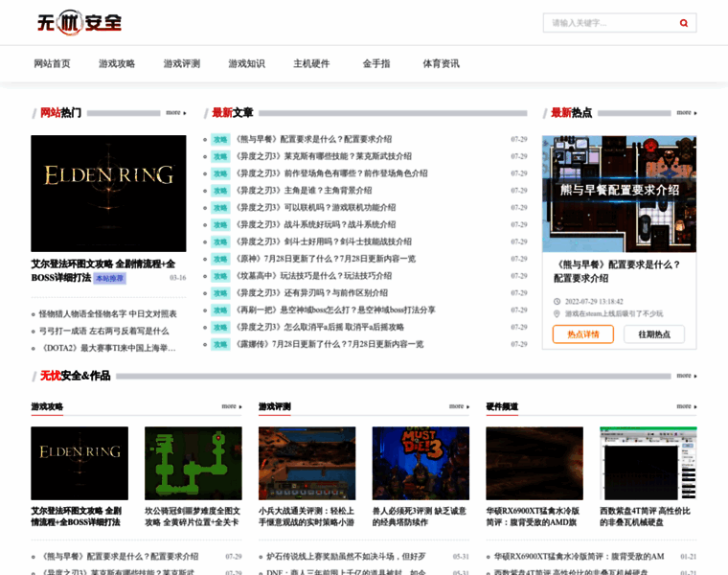Screen dimensions: 728x575
Task: Click the large Elden Ring featured thumbnail
Action: (108, 194)
